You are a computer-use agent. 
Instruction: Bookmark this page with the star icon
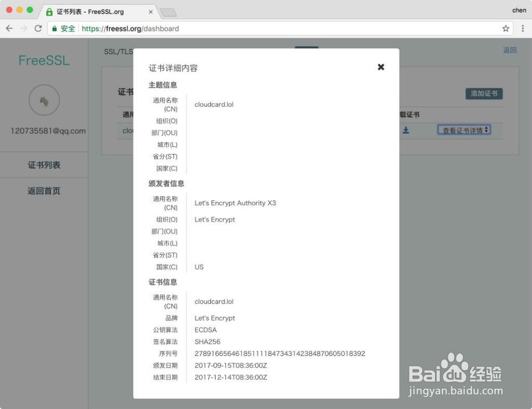505,29
